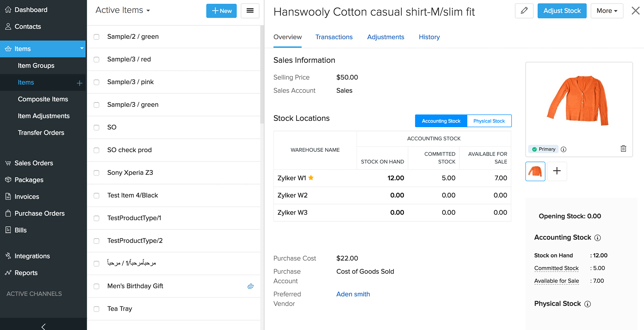Collapse the Items section in sidebar
This screenshot has height=330, width=644.
82,49
